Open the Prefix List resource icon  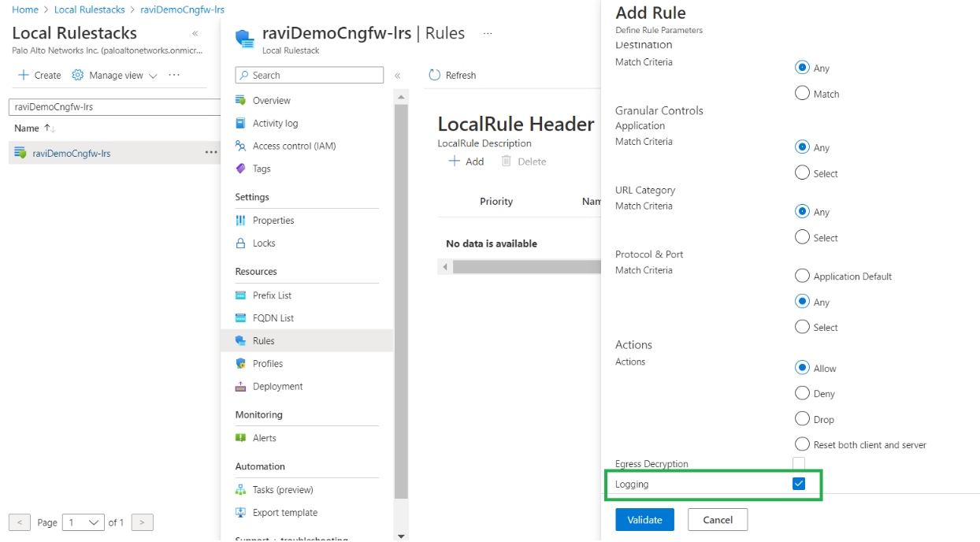241,295
